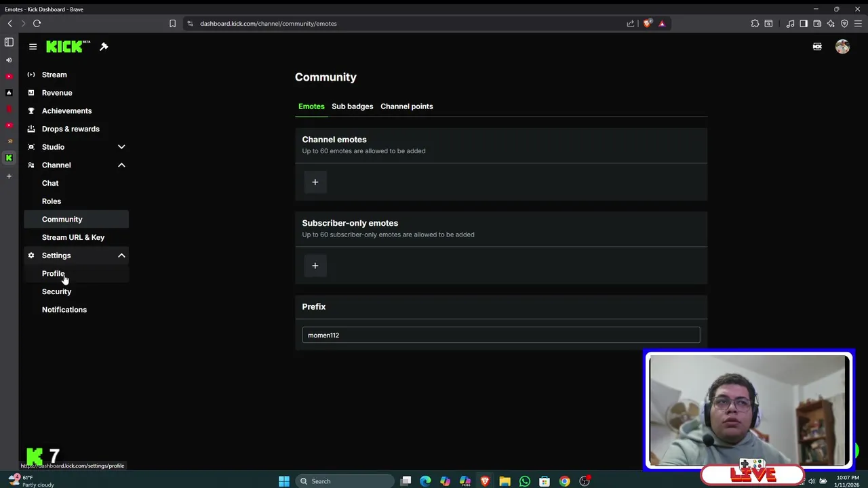The width and height of the screenshot is (868, 488).
Task: Open Microsoft Edge from taskbar
Action: (425, 481)
